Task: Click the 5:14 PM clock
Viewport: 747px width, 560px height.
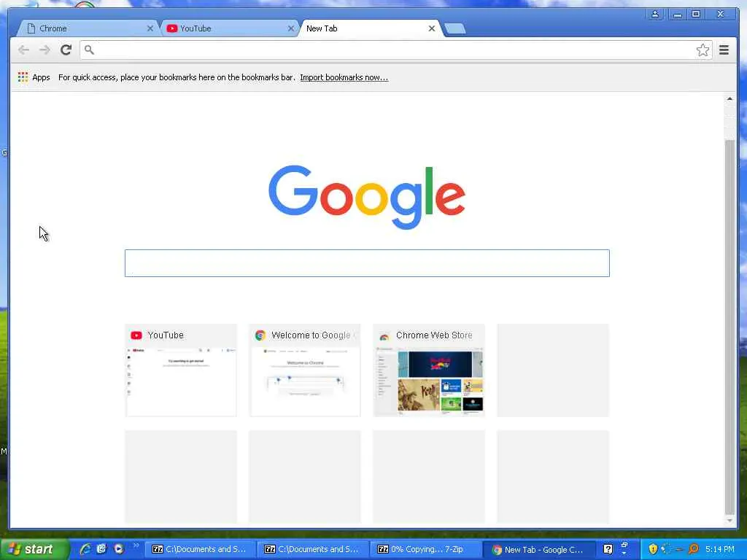Action: (720, 549)
